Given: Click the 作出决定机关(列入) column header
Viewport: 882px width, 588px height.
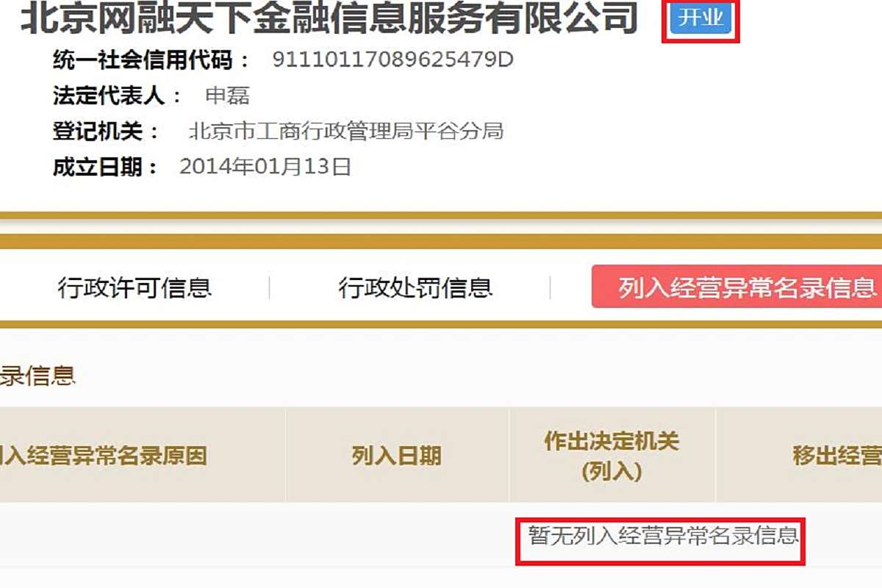Looking at the screenshot, I should click(612, 456).
